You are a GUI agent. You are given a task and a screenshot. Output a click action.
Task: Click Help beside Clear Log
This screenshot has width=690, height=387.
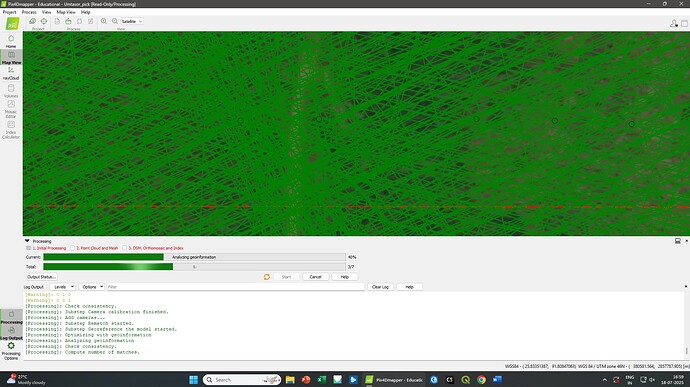point(409,287)
